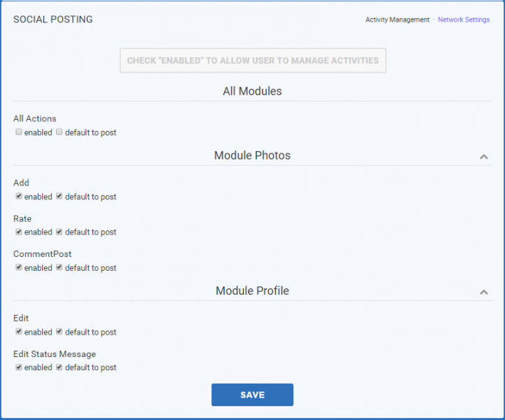Uncheck default to post under Add

point(59,196)
